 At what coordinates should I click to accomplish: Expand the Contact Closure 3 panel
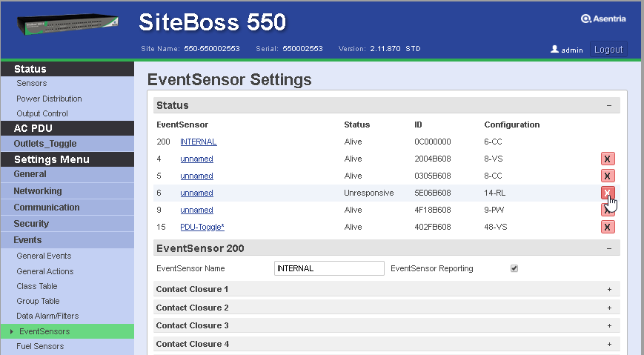coord(609,325)
